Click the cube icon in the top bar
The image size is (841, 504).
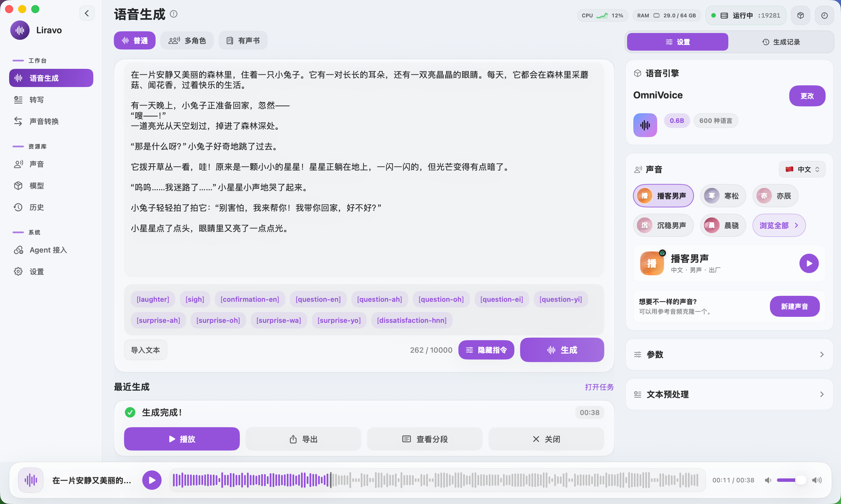801,15
